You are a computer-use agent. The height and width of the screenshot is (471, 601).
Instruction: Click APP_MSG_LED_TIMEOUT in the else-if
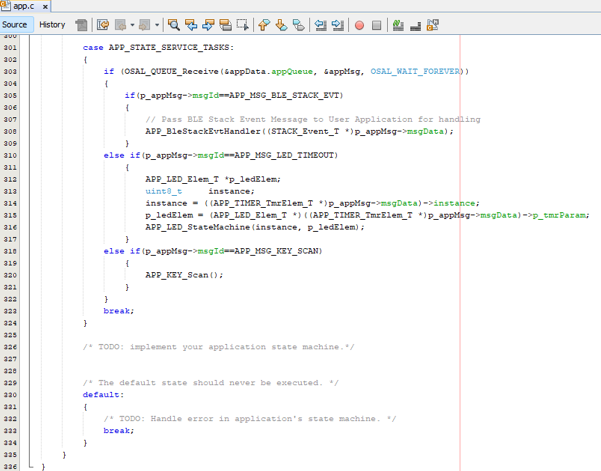click(284, 155)
